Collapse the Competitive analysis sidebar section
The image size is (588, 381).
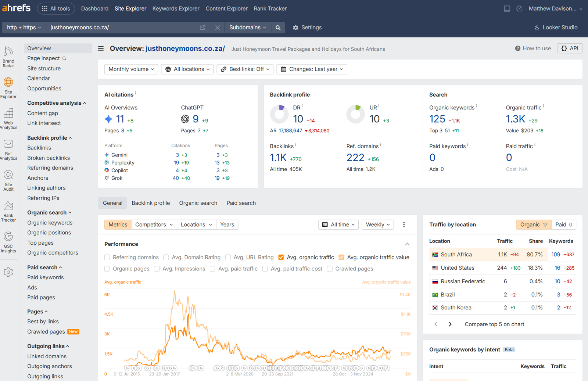tap(57, 103)
